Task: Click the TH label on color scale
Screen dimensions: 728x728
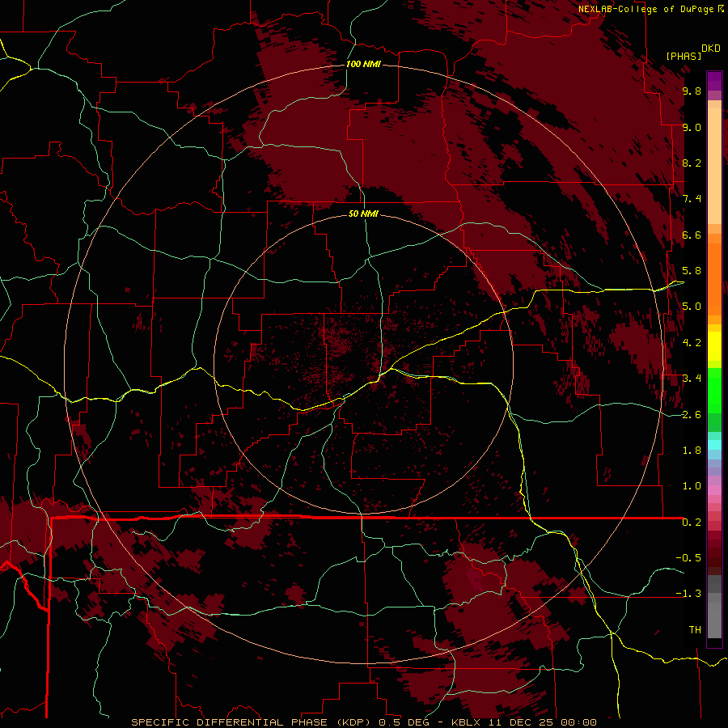Action: pos(695,630)
